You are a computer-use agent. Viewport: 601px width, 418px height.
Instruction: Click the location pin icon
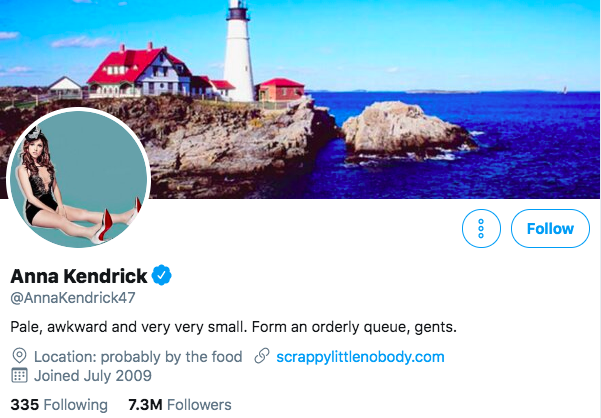pos(19,356)
